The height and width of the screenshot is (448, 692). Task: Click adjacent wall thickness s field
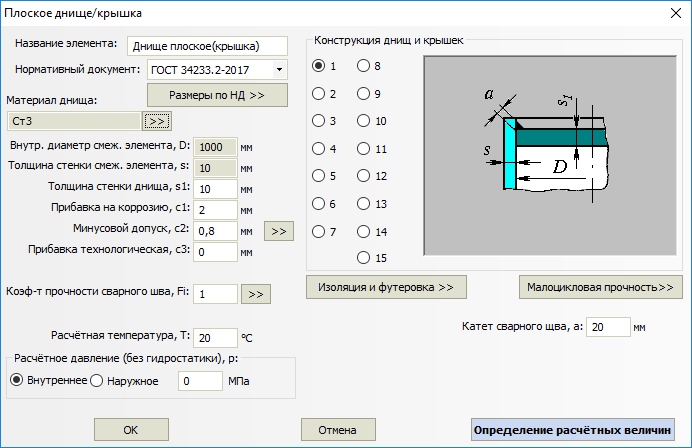[x=215, y=168]
